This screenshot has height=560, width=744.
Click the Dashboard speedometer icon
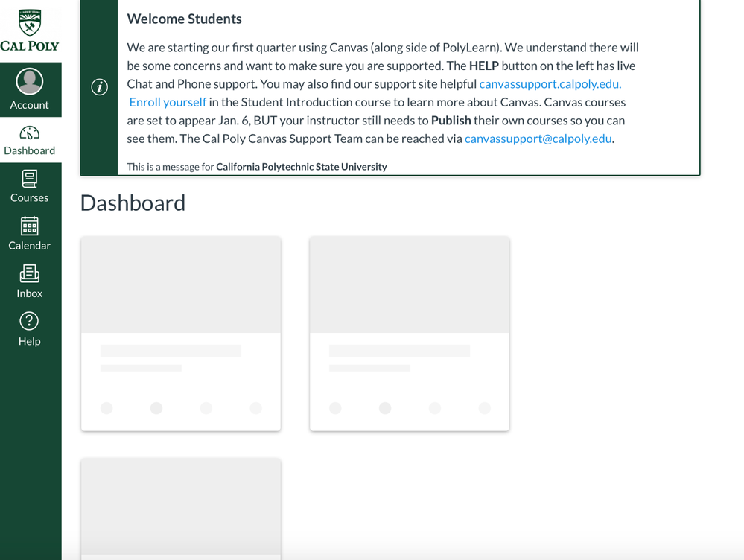30,133
